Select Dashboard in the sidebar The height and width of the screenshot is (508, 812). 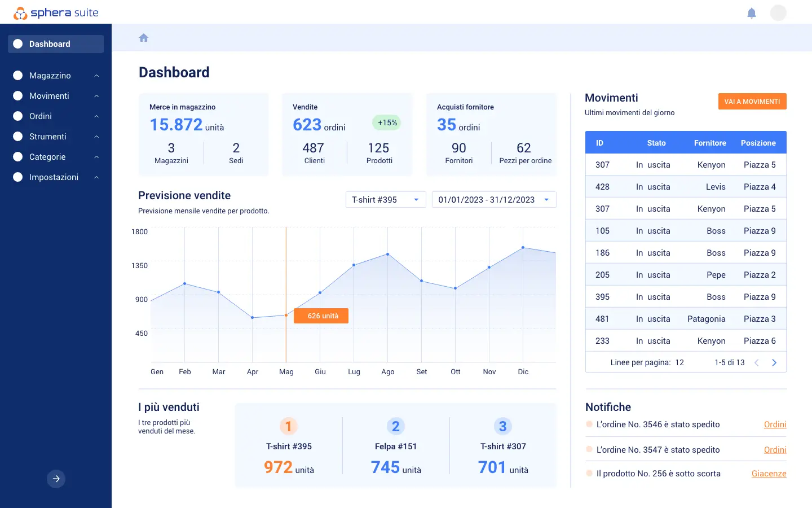56,44
